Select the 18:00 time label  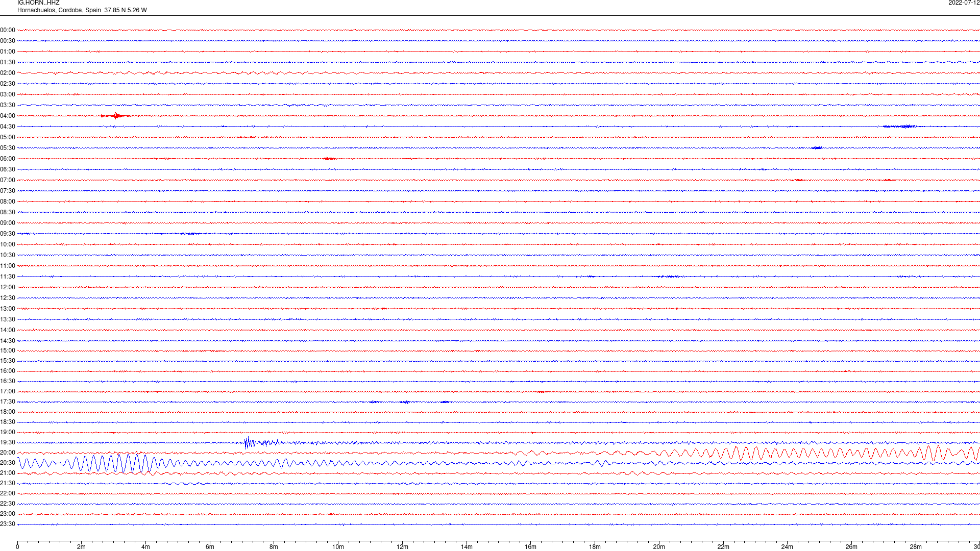tap(8, 412)
